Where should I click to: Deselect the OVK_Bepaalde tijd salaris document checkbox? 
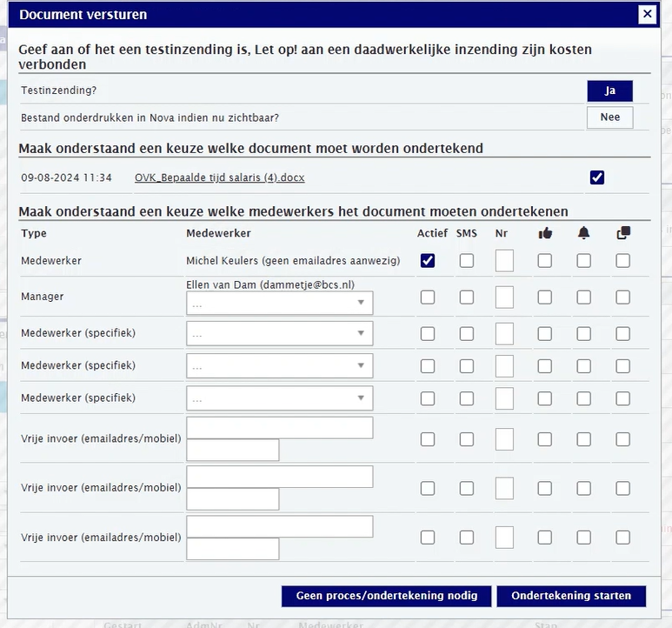596,177
